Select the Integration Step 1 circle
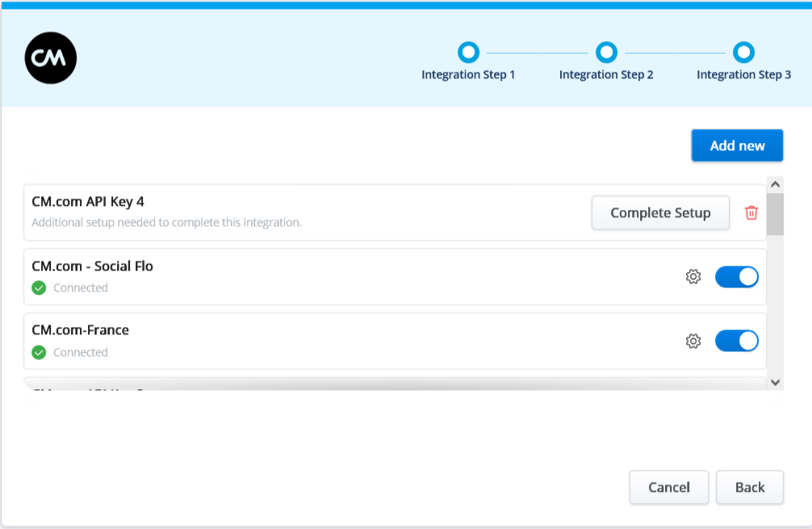This screenshot has width=812, height=529. [469, 52]
